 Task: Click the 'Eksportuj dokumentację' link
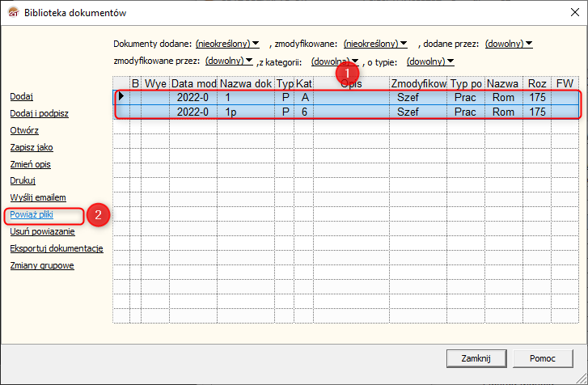[57, 248]
